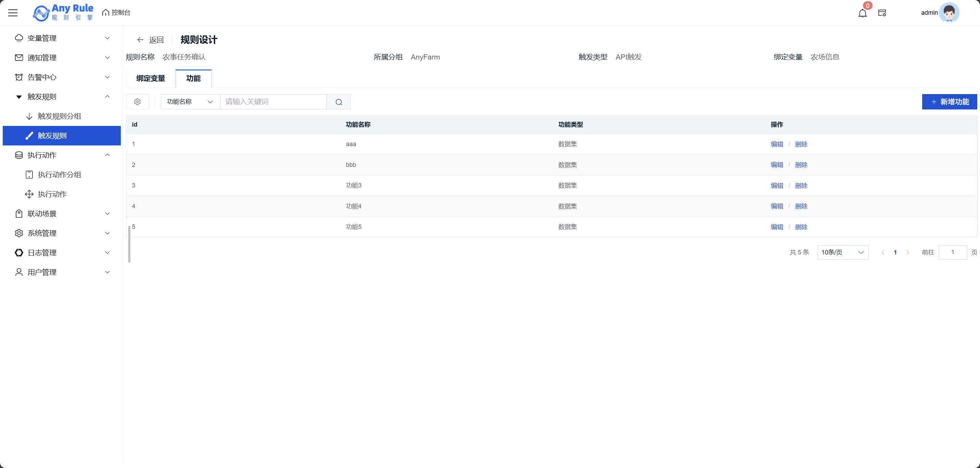Click the back arrow icon

tap(140, 40)
